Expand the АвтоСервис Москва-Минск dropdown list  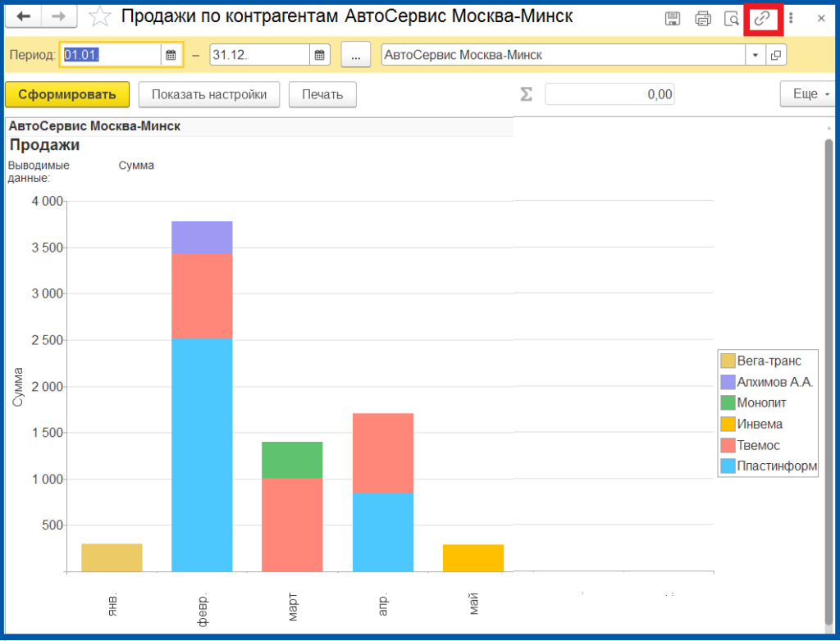click(755, 55)
